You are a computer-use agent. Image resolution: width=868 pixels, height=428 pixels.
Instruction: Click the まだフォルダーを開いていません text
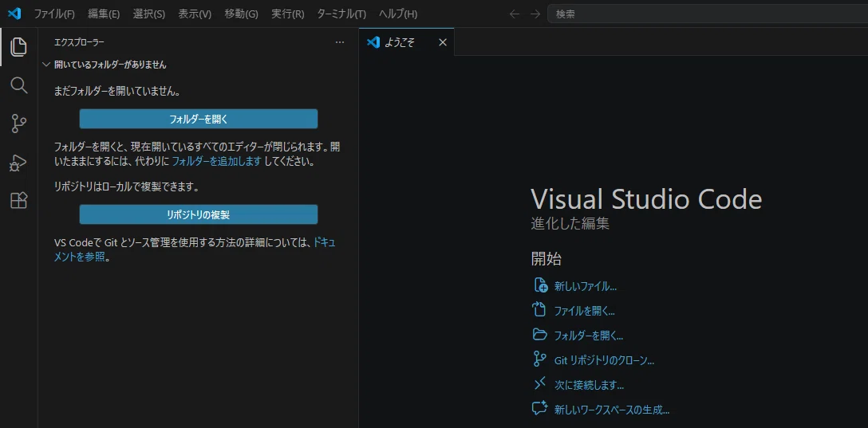(117, 91)
